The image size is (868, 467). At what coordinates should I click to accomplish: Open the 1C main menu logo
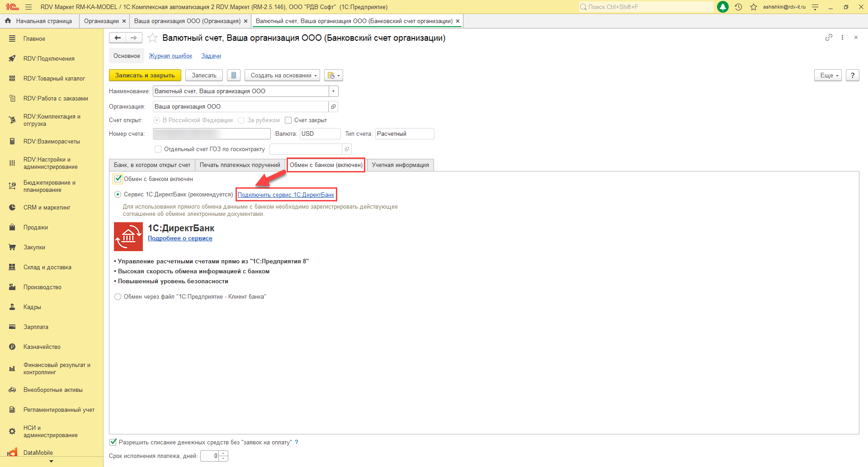(12, 7)
